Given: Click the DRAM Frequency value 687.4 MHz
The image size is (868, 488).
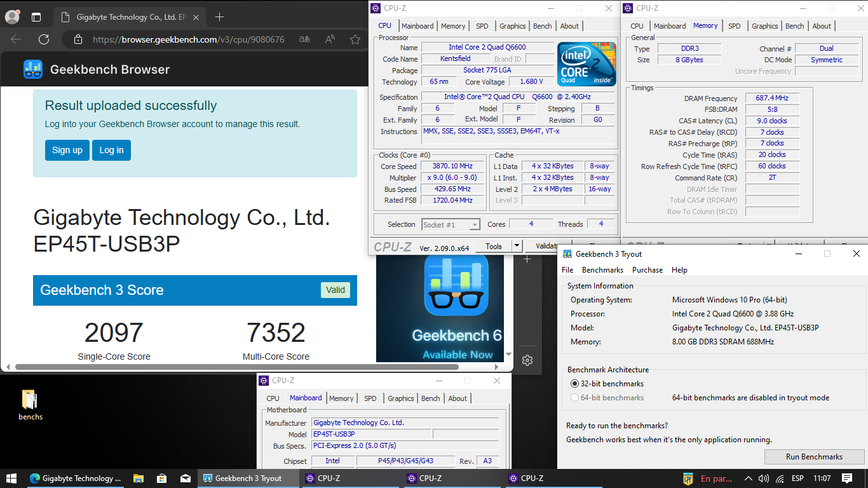Looking at the screenshot, I should pos(772,98).
